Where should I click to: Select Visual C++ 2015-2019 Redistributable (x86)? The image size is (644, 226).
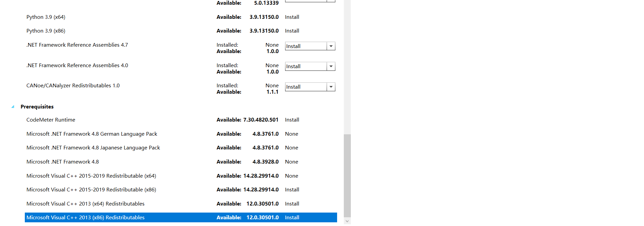click(x=91, y=190)
